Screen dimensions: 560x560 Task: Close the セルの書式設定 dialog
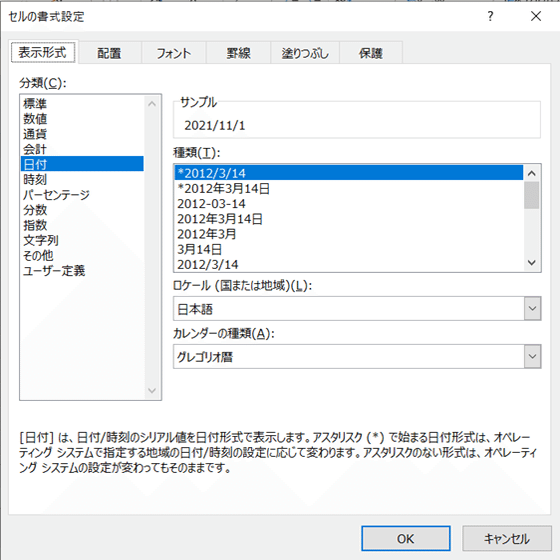[536, 16]
